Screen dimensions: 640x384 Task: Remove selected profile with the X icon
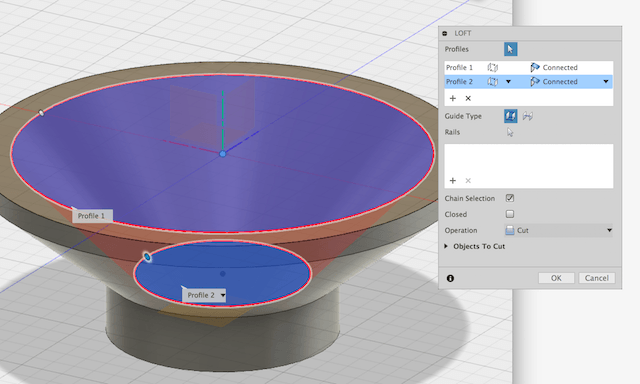point(468,98)
